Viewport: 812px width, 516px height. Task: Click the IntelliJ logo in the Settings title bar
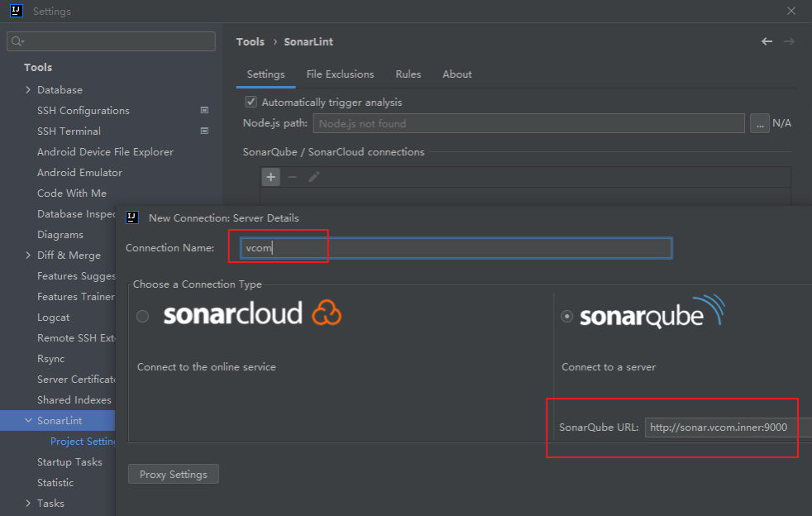coord(16,11)
